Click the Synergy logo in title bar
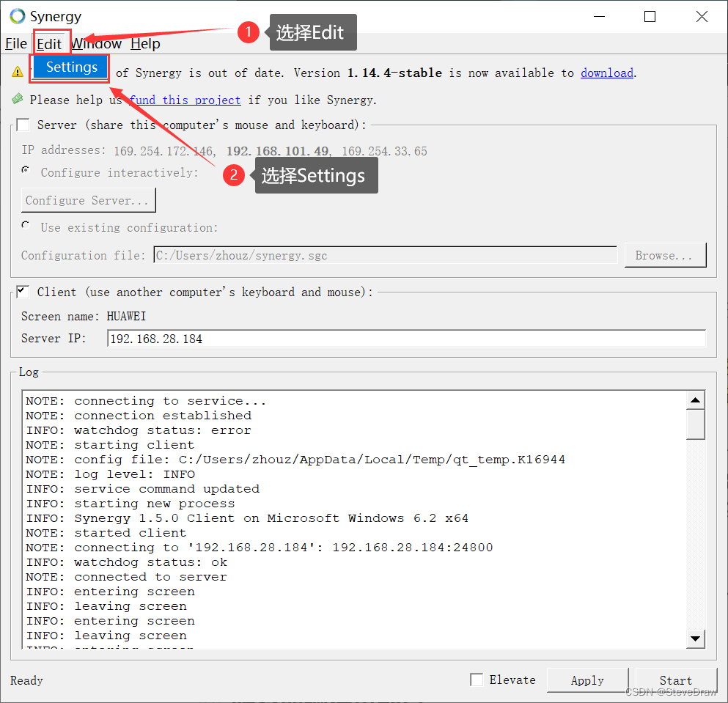The height and width of the screenshot is (703, 728). tap(17, 16)
